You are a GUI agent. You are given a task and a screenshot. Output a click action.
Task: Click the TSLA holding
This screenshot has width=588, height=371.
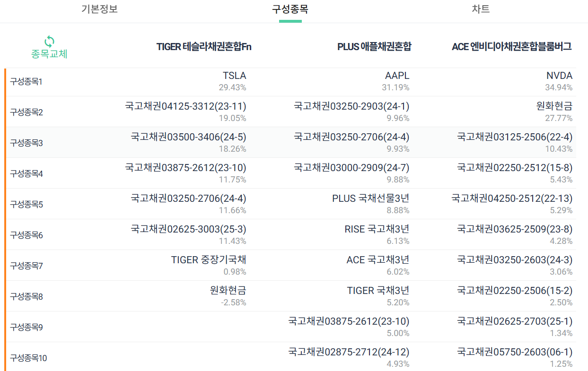234,76
